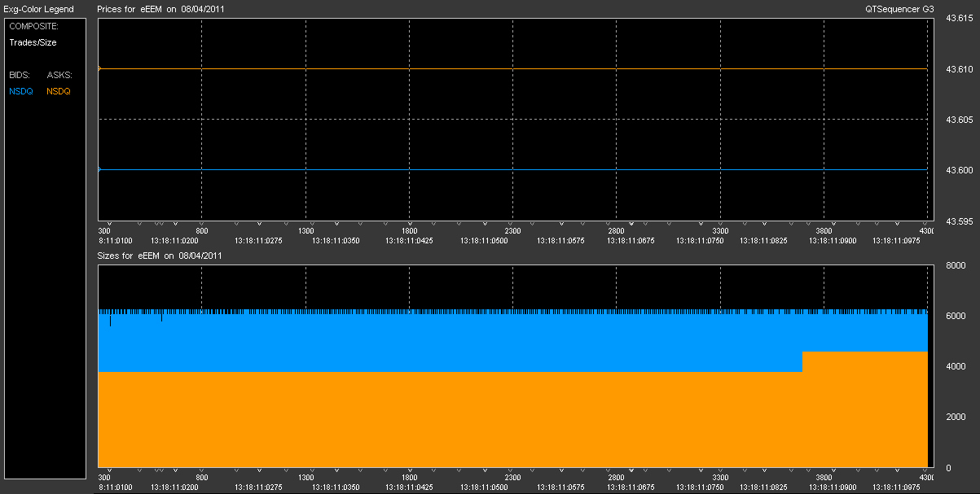
Task: Click the 1800 tick under the sizes chart
Action: pos(409,478)
